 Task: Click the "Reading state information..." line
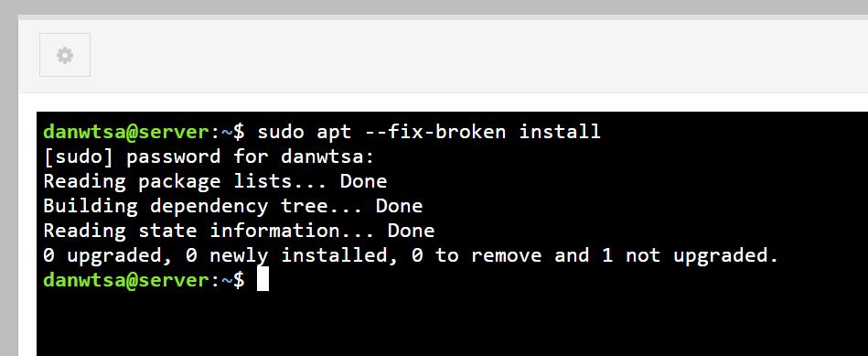tap(239, 231)
